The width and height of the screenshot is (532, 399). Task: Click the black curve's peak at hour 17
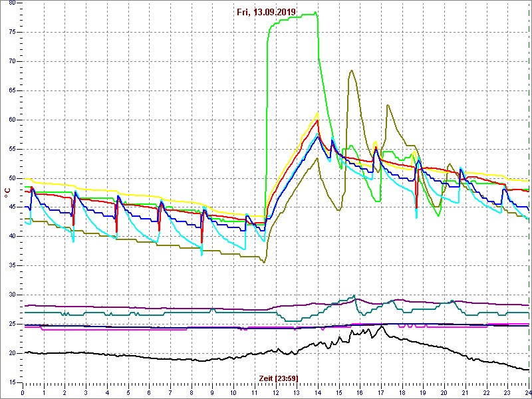[382, 326]
